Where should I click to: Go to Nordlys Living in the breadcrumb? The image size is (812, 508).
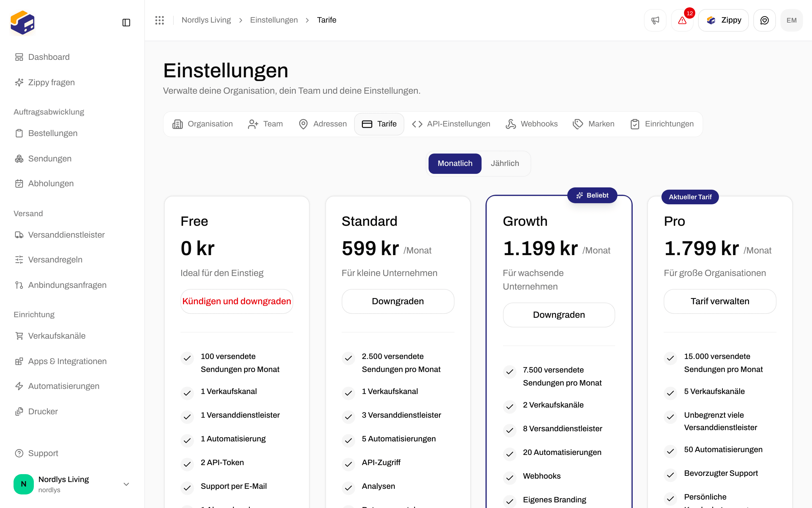tap(206, 20)
